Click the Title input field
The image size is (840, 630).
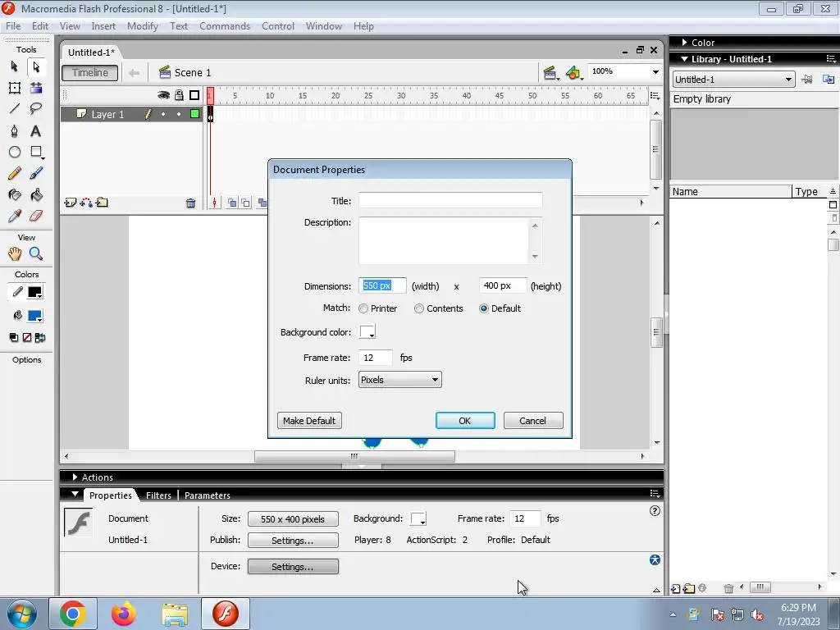coord(450,200)
